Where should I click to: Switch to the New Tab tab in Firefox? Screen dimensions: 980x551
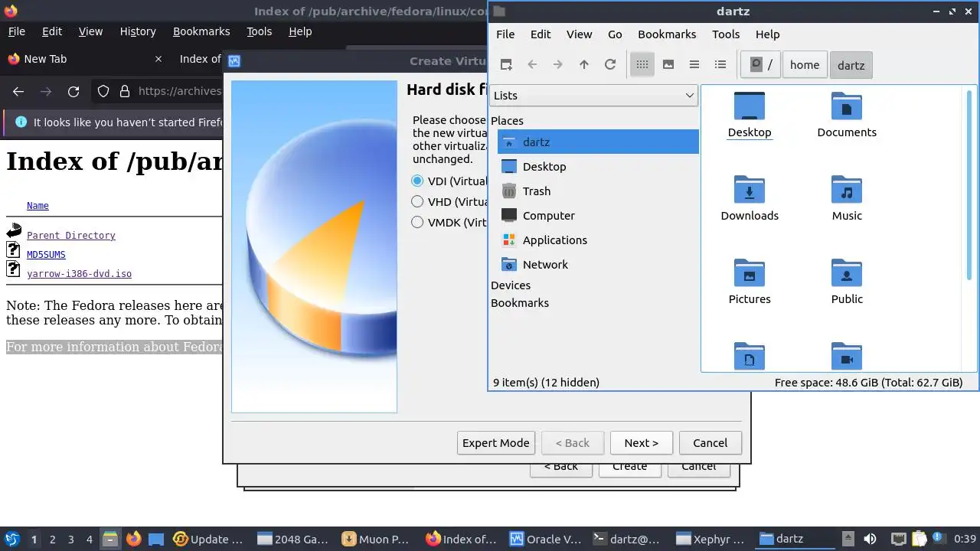coord(84,59)
